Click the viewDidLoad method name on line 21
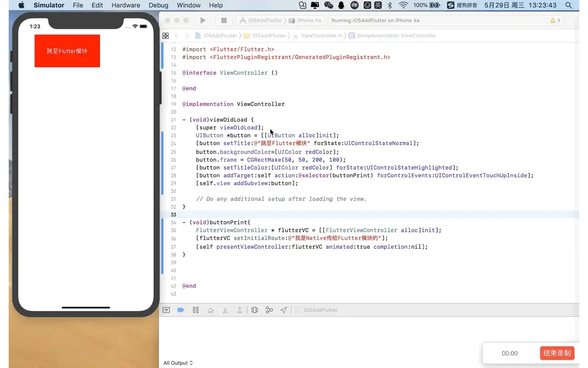 click(228, 120)
